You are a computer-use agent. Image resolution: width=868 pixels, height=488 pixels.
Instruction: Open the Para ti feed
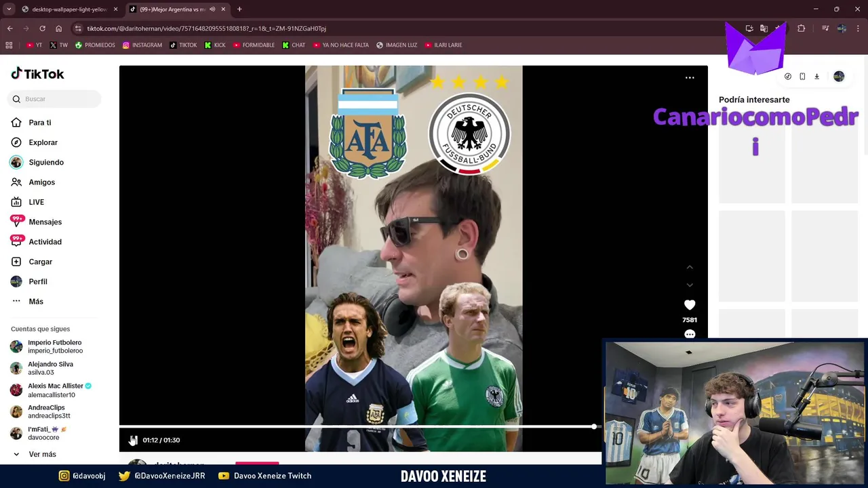point(39,123)
